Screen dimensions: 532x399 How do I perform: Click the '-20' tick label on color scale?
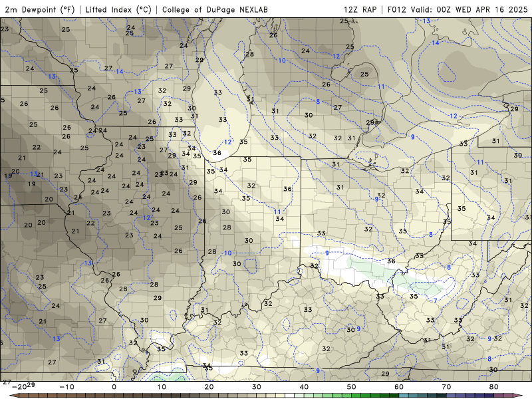[x=19, y=387]
